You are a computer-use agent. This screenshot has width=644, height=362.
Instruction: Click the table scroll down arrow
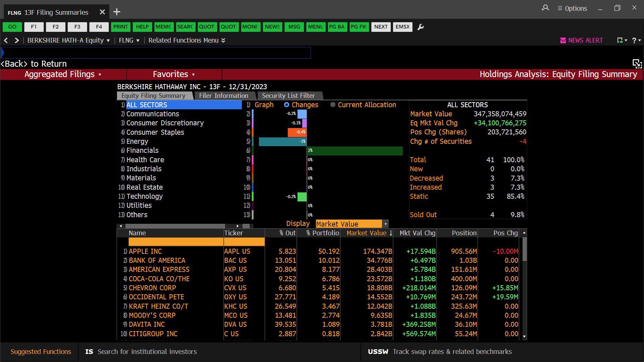point(524,337)
